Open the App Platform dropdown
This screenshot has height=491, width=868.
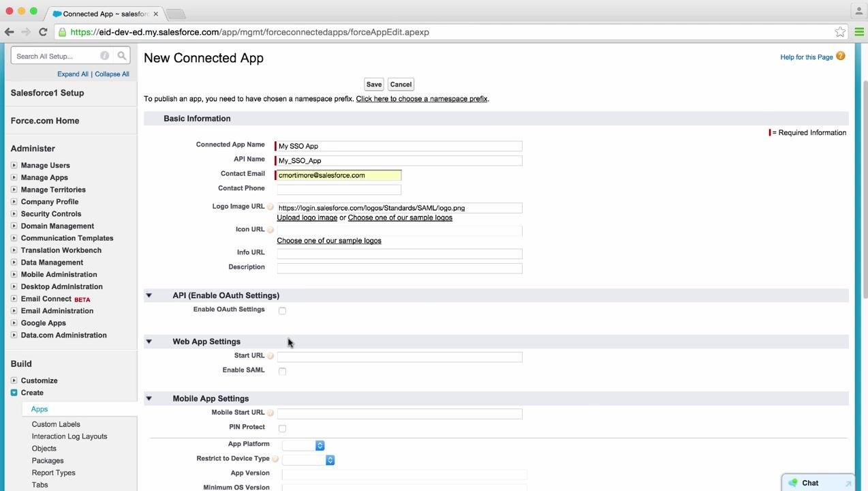click(x=303, y=445)
